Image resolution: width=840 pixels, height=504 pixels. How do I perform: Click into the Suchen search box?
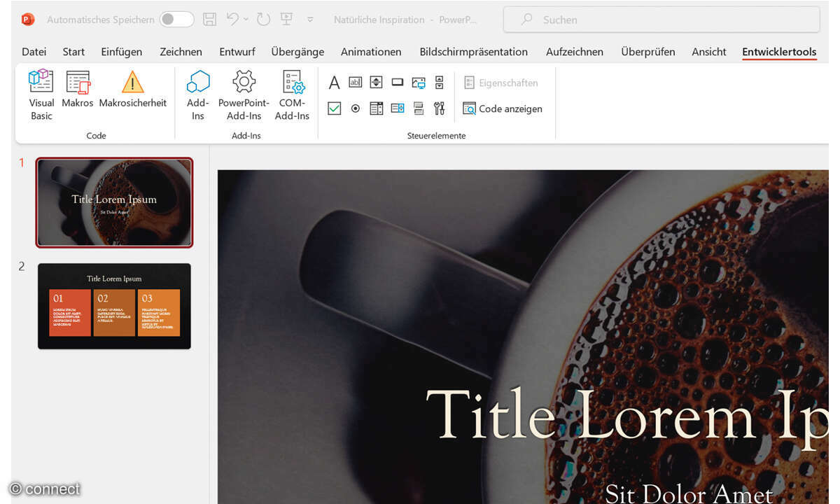pos(661,20)
